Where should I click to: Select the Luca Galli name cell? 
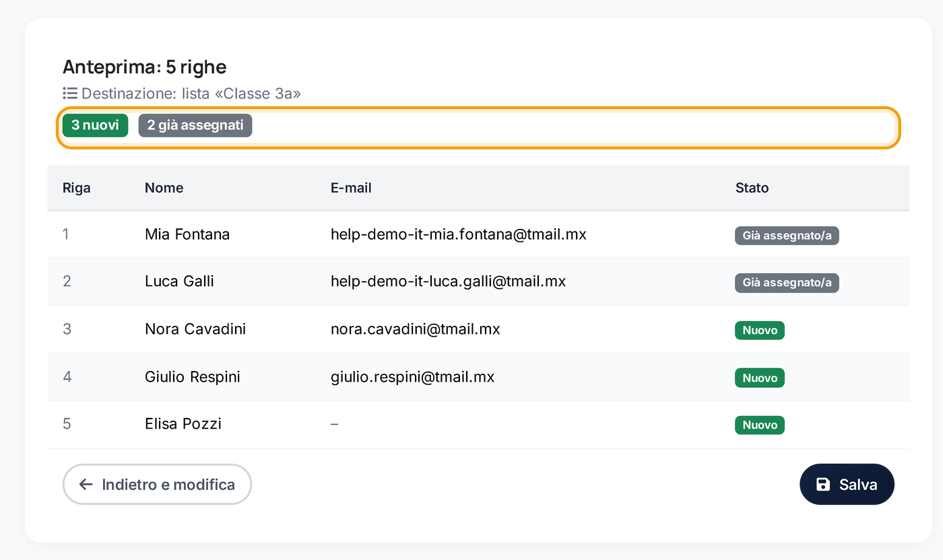(x=179, y=281)
